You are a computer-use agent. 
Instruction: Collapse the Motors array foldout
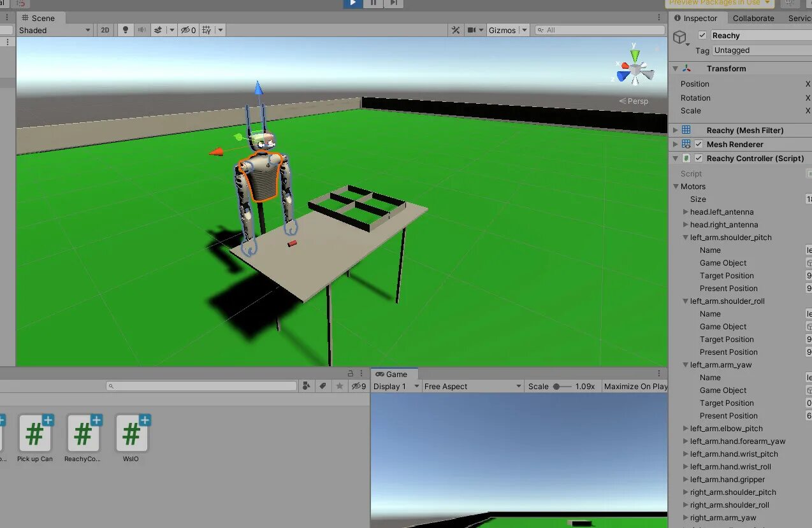[676, 187]
